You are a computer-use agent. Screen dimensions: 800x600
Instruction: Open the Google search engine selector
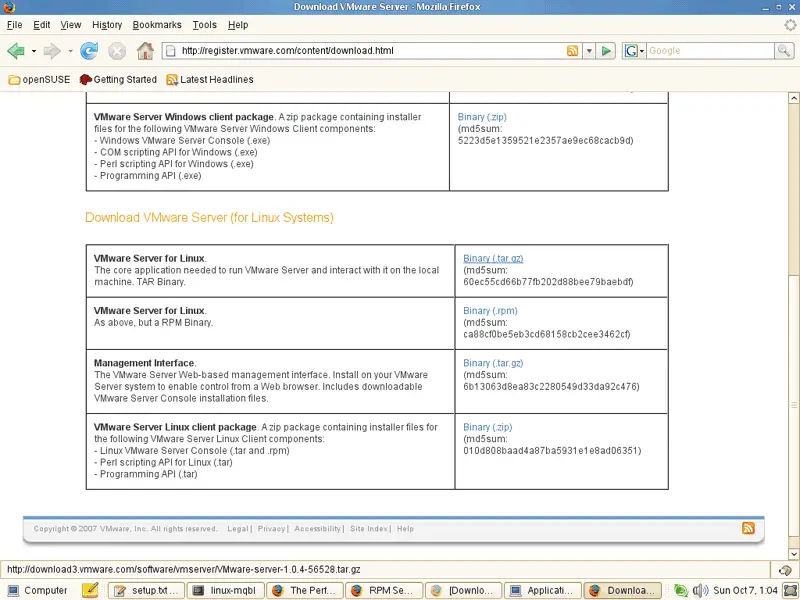[x=634, y=51]
